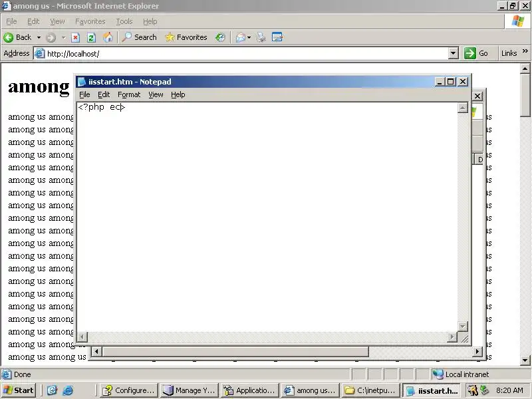Switch to among us IE taskbar button

click(310, 390)
